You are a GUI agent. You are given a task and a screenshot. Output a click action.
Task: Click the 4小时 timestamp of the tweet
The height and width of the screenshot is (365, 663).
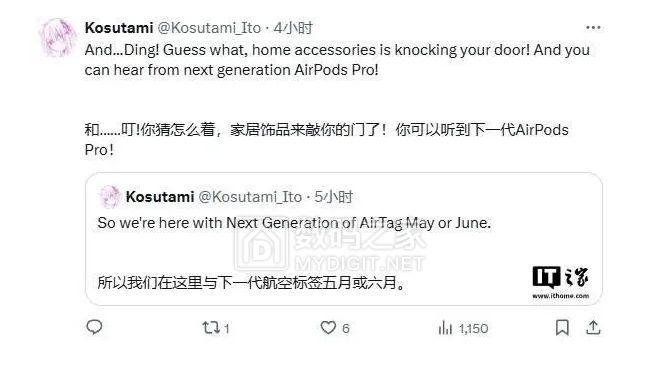(x=293, y=28)
